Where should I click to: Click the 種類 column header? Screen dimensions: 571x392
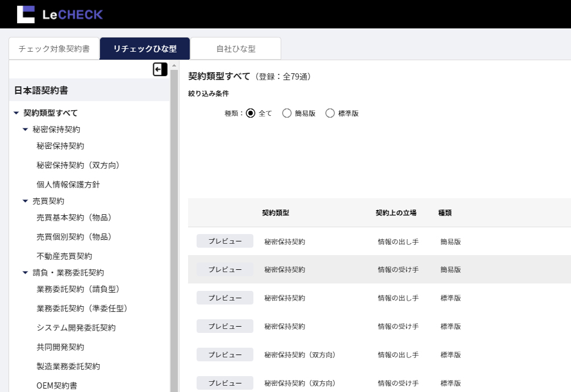pos(445,212)
